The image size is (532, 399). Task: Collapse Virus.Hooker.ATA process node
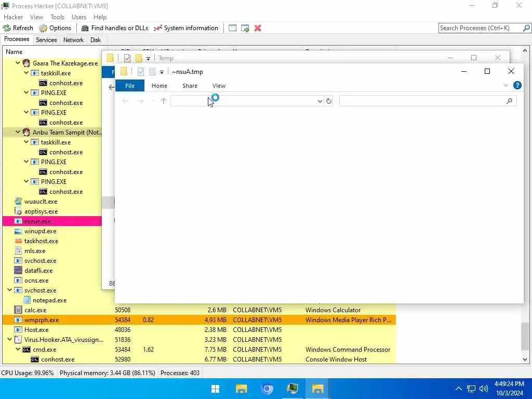pos(9,339)
